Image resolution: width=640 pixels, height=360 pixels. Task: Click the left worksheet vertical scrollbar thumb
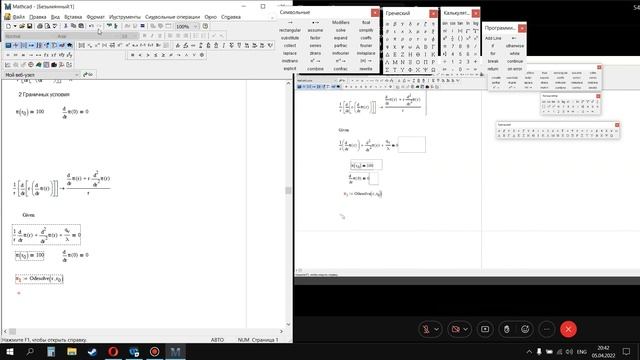click(288, 191)
